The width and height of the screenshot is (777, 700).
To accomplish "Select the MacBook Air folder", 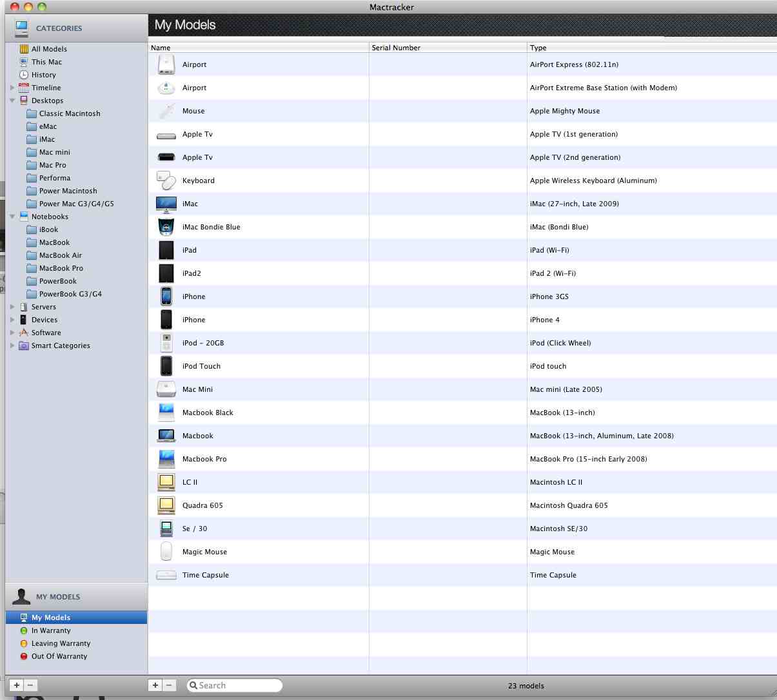I will pyautogui.click(x=60, y=255).
